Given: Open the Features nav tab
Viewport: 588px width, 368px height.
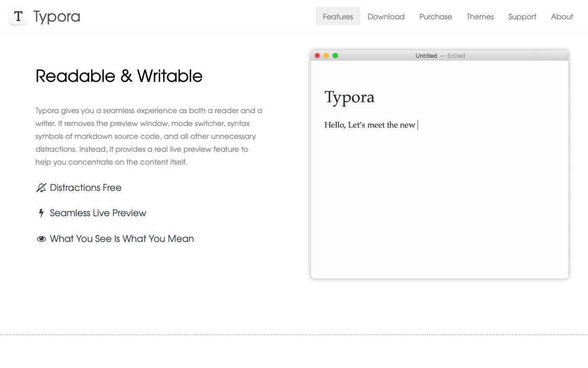Looking at the screenshot, I should coord(338,16).
